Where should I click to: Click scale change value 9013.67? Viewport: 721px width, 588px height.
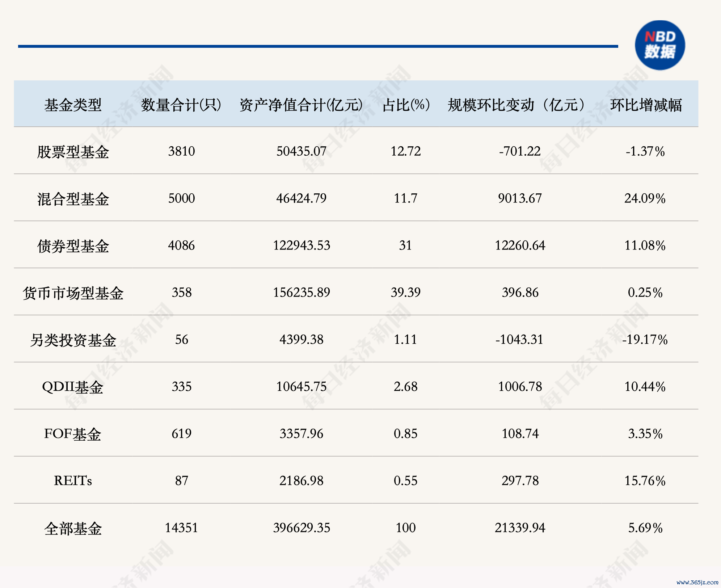pos(520,198)
